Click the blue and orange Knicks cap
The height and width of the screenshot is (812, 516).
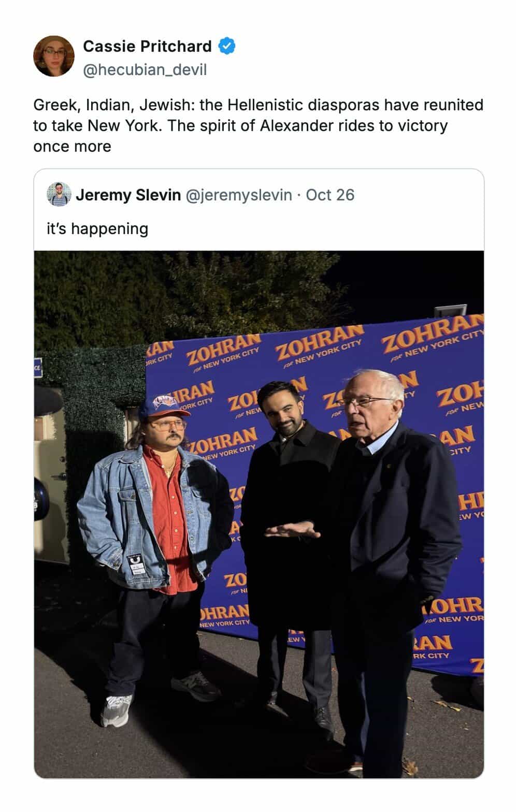[x=165, y=405]
